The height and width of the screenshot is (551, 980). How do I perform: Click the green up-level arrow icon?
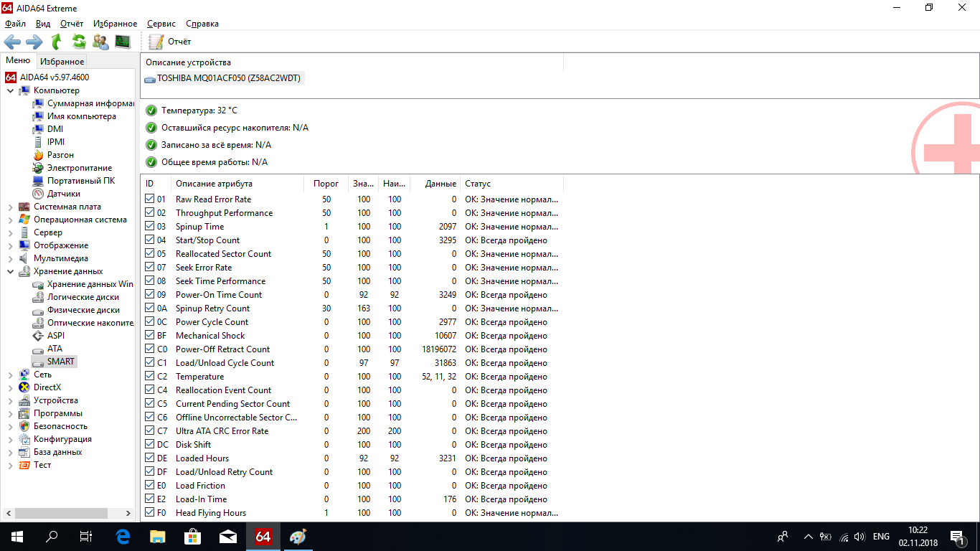56,42
